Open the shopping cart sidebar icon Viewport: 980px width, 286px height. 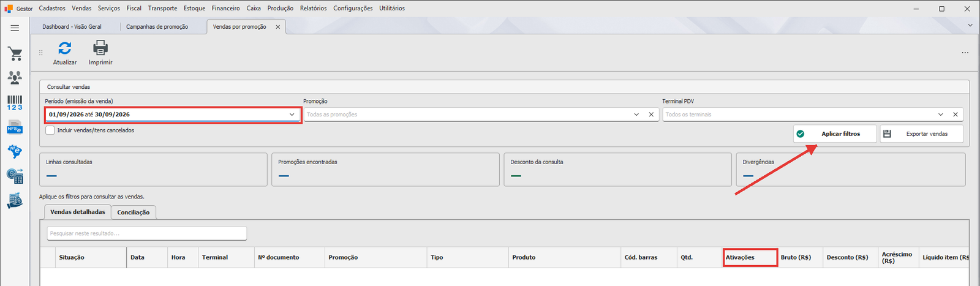(x=15, y=54)
